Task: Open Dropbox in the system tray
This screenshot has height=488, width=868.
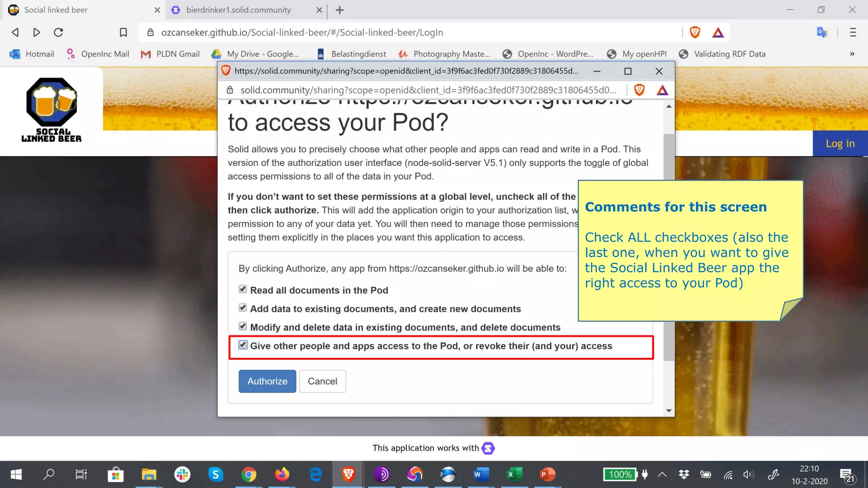Action: point(684,474)
